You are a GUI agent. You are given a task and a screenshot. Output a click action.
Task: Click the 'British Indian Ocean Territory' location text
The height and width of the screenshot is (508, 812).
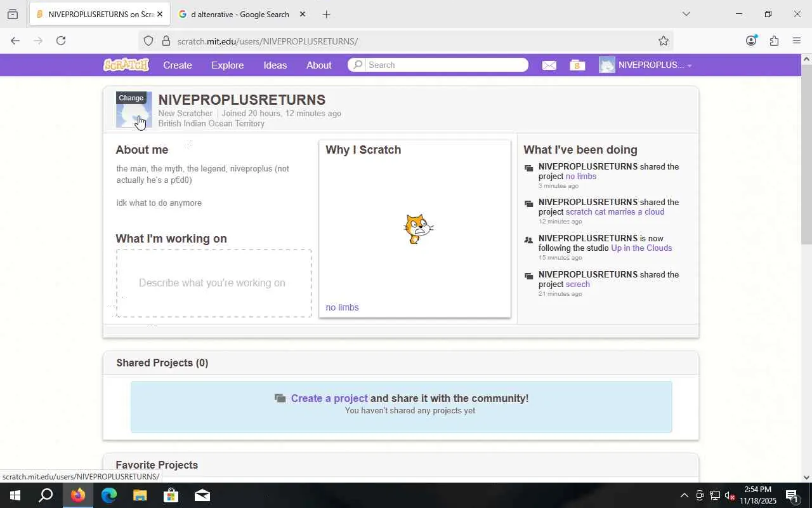tap(211, 123)
